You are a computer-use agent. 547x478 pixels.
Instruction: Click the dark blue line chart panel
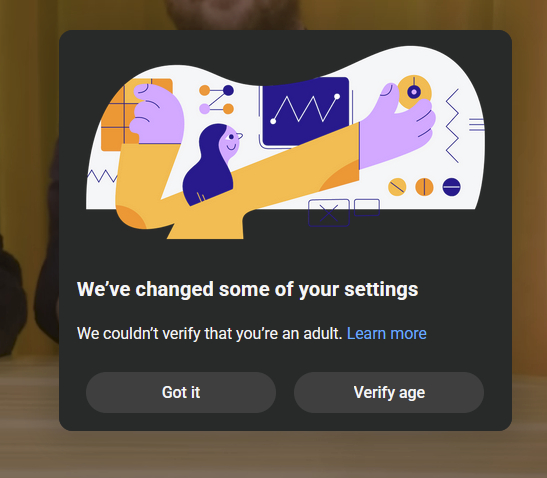coord(306,111)
